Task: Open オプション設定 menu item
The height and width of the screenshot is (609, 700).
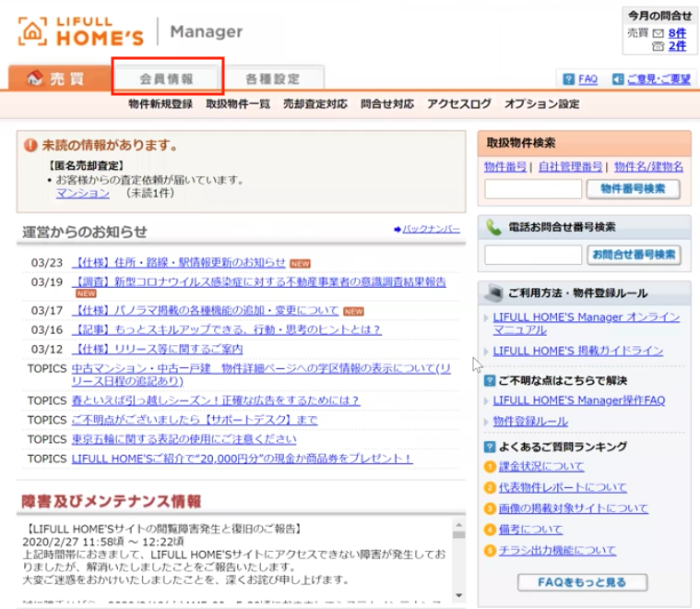Action: pyautogui.click(x=542, y=103)
